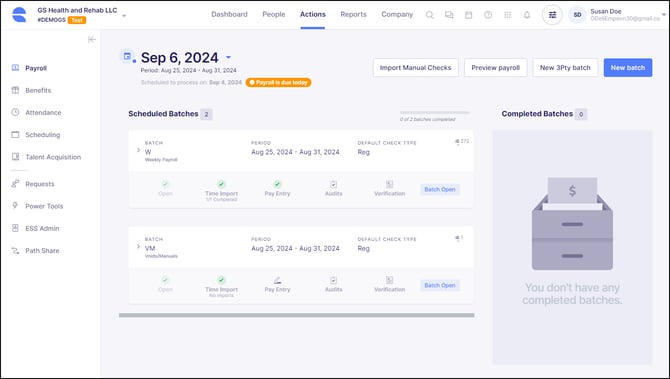Open Power Tools in the sidebar

click(44, 206)
